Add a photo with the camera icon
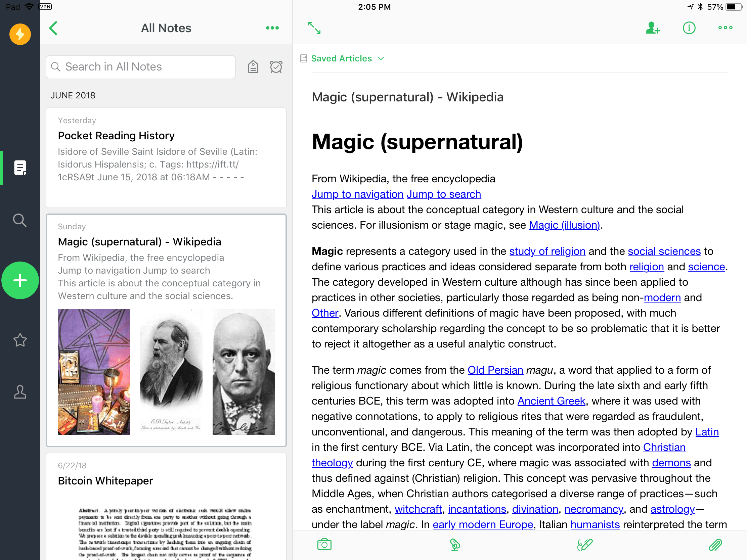The height and width of the screenshot is (560, 747). coord(324,544)
